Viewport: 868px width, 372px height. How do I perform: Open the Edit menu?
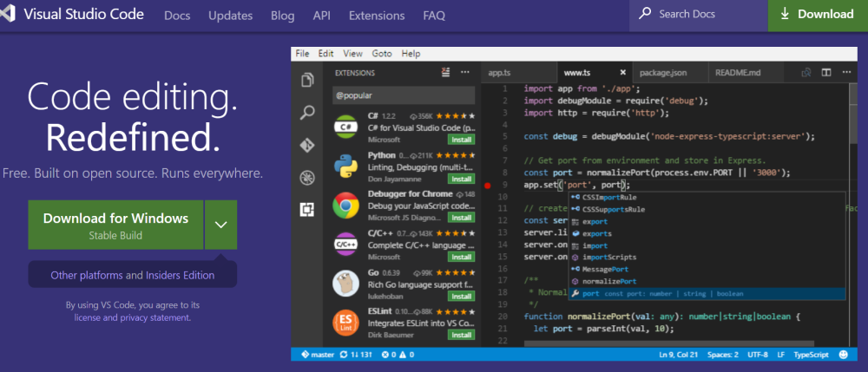326,54
